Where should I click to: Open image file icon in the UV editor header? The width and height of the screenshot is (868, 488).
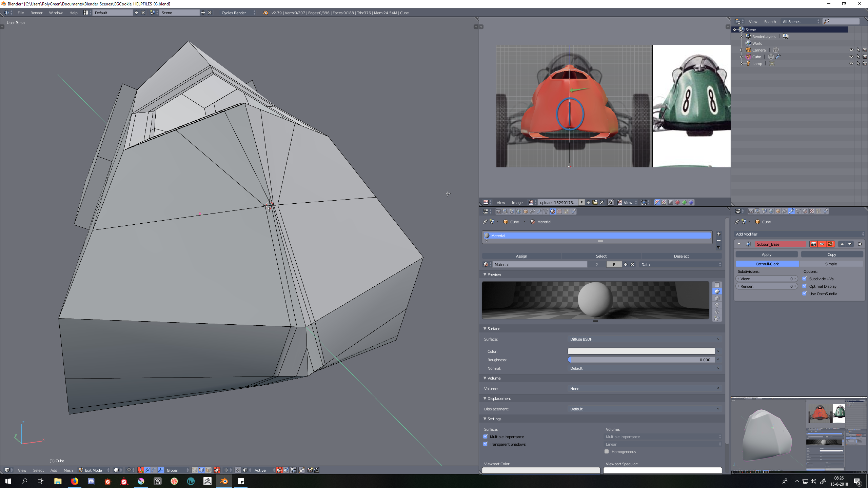click(595, 202)
